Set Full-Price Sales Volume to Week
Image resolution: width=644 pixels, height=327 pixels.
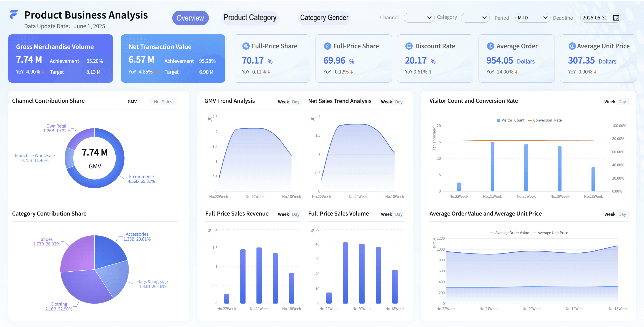[x=386, y=214]
